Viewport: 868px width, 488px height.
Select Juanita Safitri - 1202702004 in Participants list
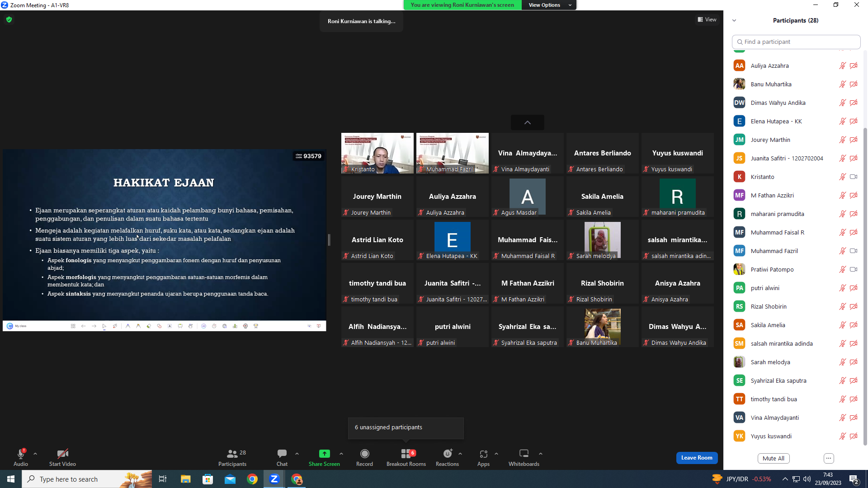click(796, 158)
